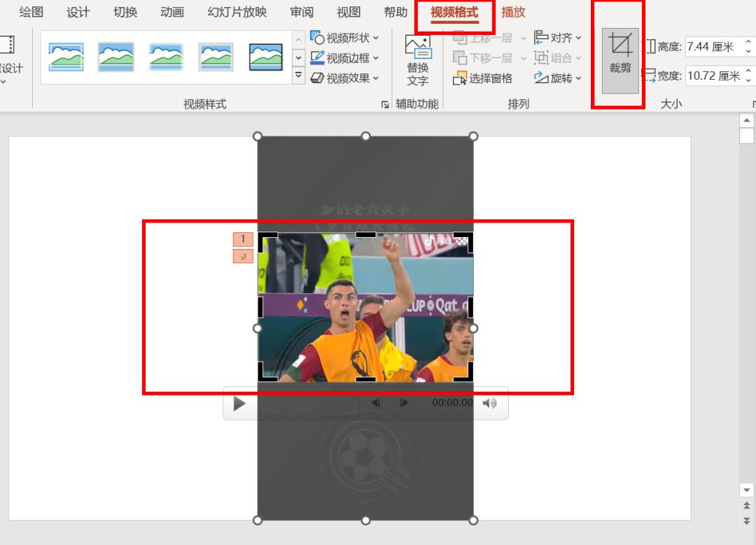The height and width of the screenshot is (545, 756).
Task: Step the video backward one frame
Action: coord(376,403)
